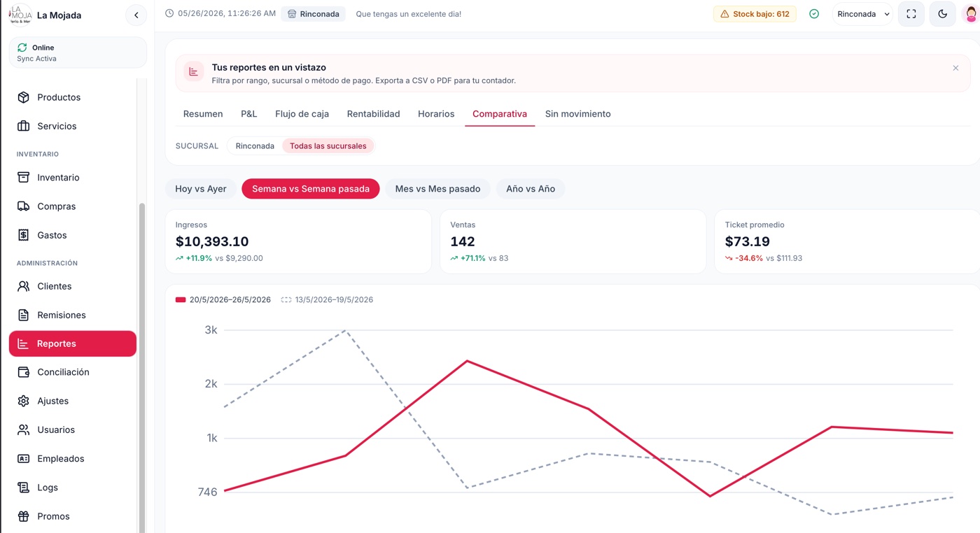Select Hoy vs Ayer comparison

(x=201, y=189)
